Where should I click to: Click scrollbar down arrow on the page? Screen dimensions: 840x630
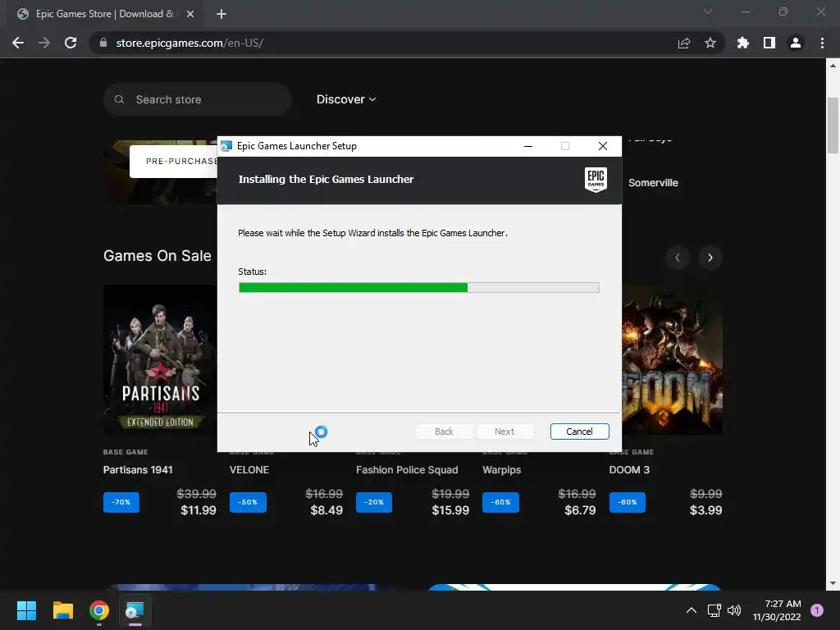click(833, 583)
